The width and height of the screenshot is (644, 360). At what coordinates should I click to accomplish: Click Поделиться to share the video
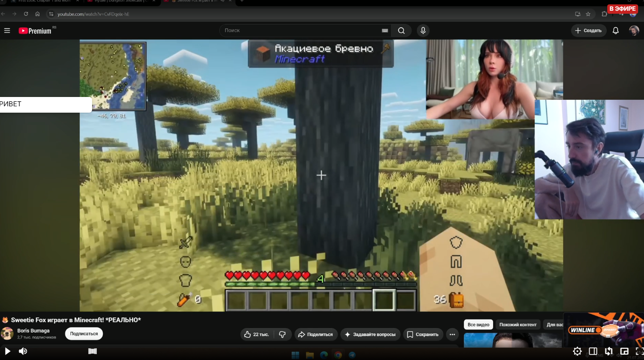[316, 335]
